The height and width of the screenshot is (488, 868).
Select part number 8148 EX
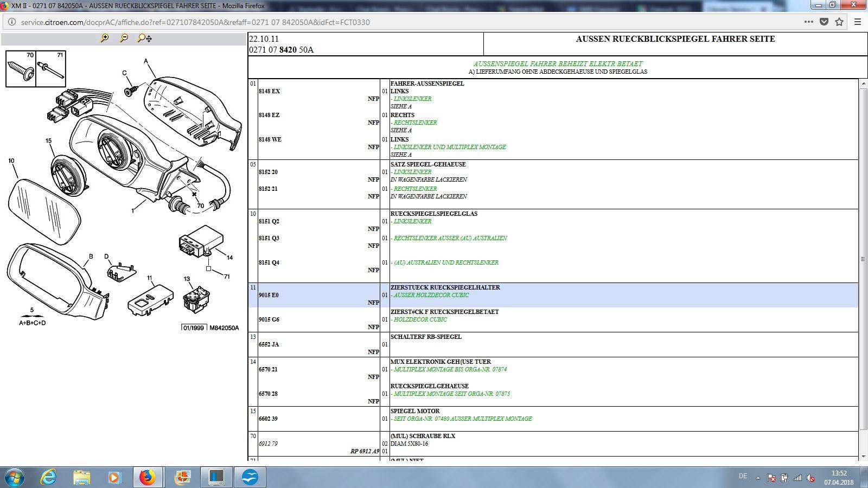click(269, 91)
